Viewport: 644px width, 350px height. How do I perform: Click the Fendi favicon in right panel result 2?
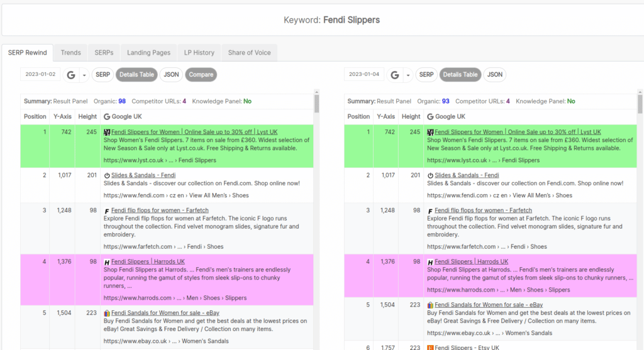(x=430, y=175)
